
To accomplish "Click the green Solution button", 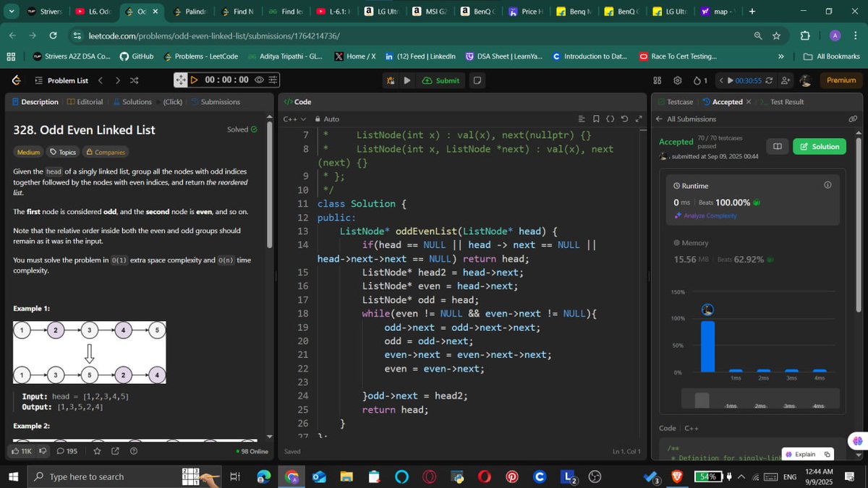I will tap(820, 147).
